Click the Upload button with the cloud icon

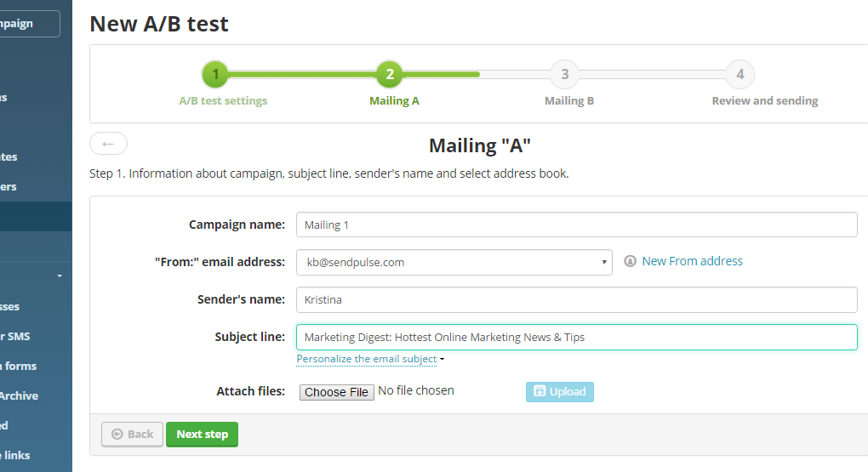(559, 391)
